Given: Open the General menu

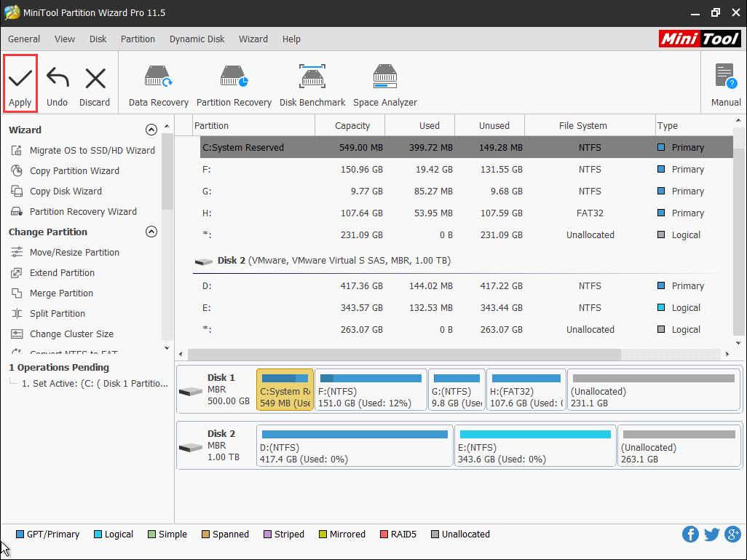Looking at the screenshot, I should click(x=24, y=39).
